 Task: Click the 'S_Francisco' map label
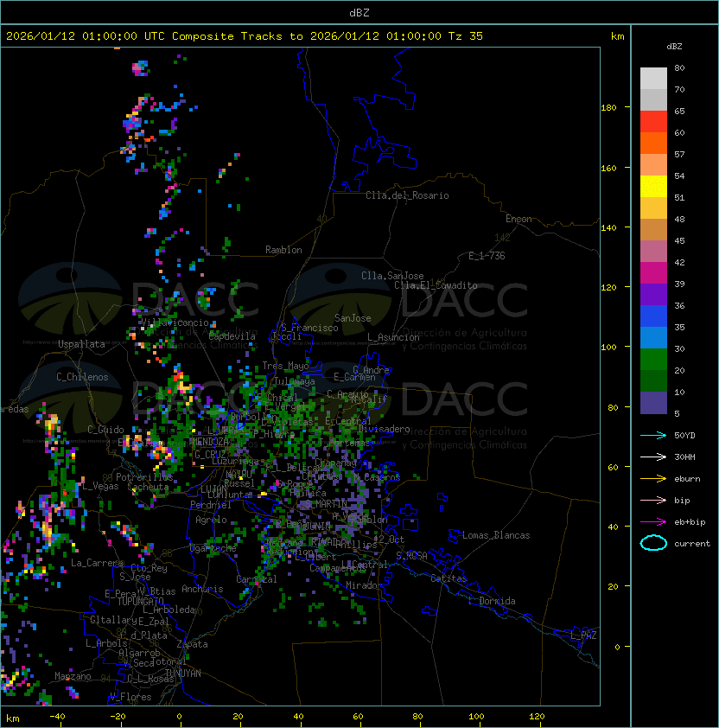click(309, 328)
